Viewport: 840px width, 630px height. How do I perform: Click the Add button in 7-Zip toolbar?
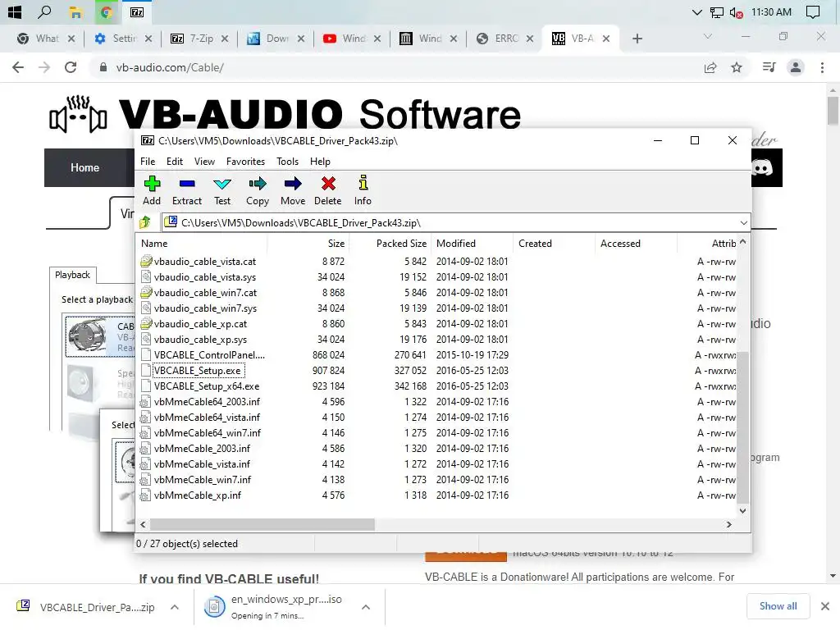152,190
